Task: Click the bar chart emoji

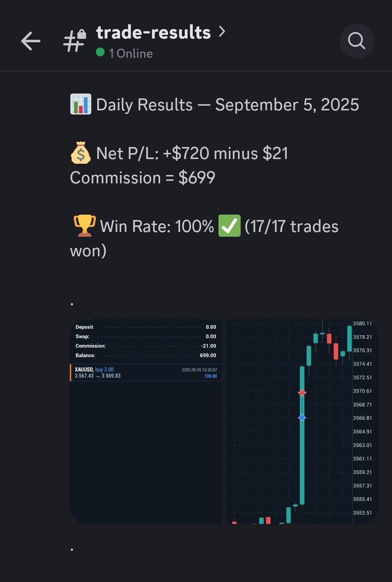Action: click(x=81, y=104)
